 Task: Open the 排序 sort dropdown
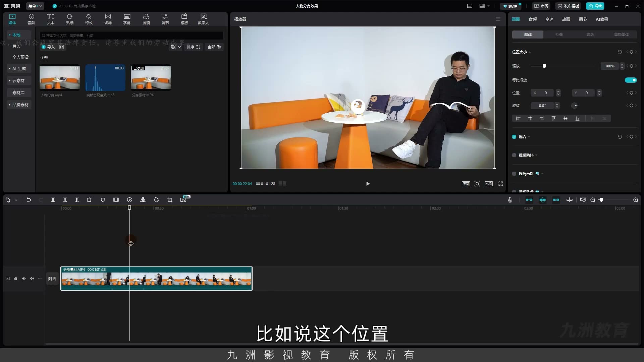(x=194, y=47)
